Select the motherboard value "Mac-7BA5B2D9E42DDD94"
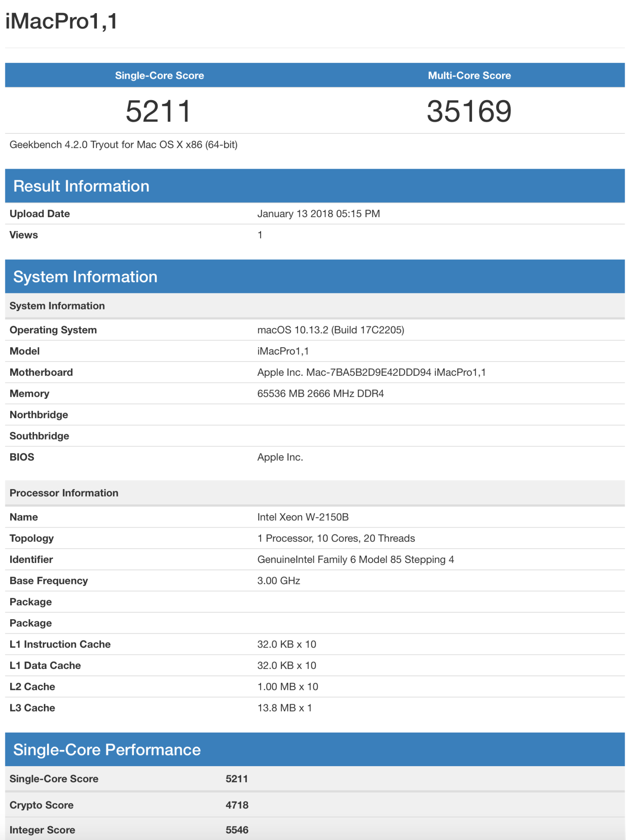626x840 pixels. click(369, 373)
